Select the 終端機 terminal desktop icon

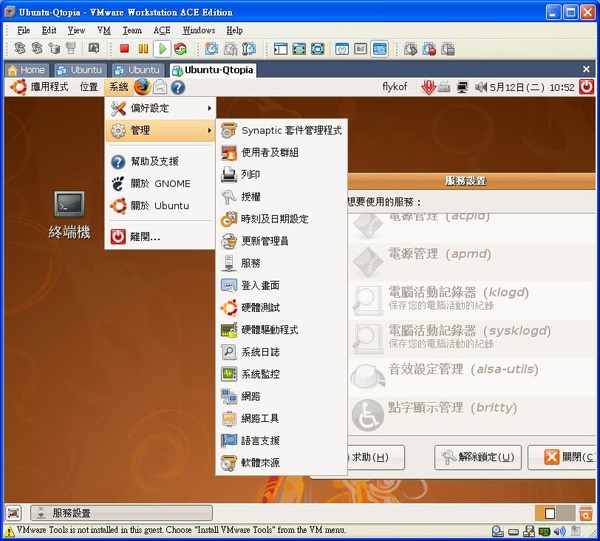click(x=69, y=216)
